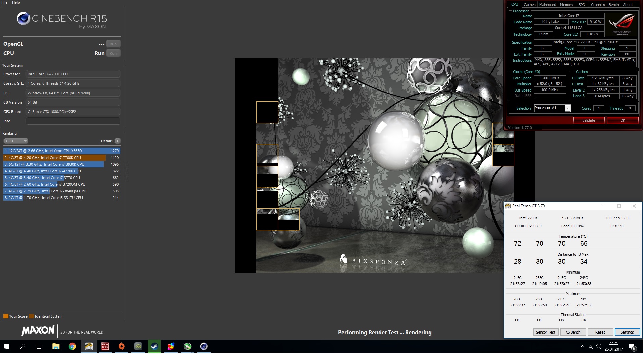
Task: Open Wi-Fi network tray icon
Action: pyautogui.click(x=591, y=346)
